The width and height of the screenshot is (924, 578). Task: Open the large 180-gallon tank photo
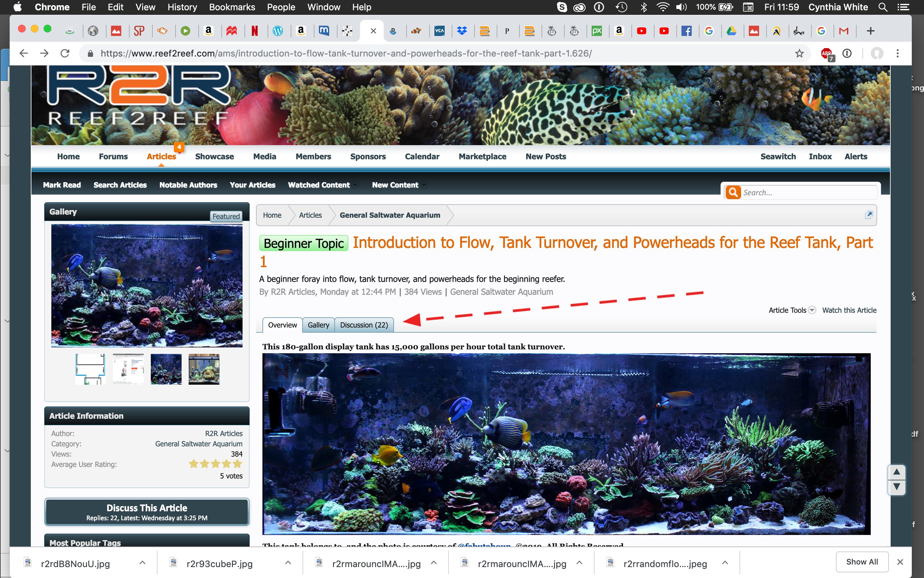point(566,444)
